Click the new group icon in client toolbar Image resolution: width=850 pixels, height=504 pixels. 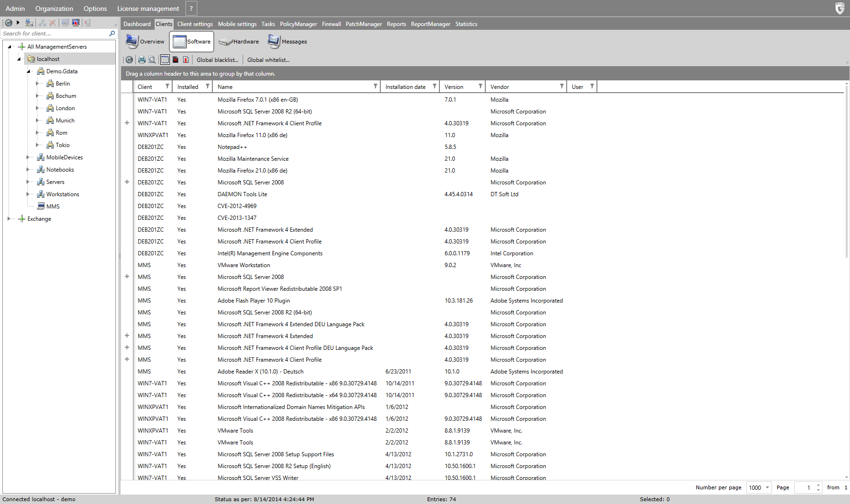point(42,23)
